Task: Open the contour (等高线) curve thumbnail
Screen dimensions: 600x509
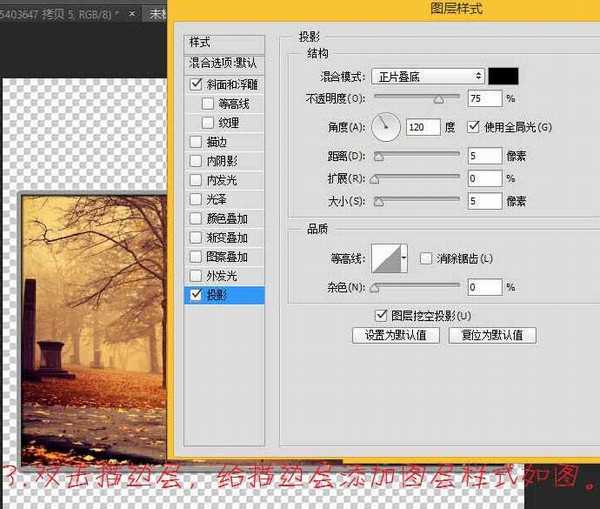Action: (x=385, y=259)
